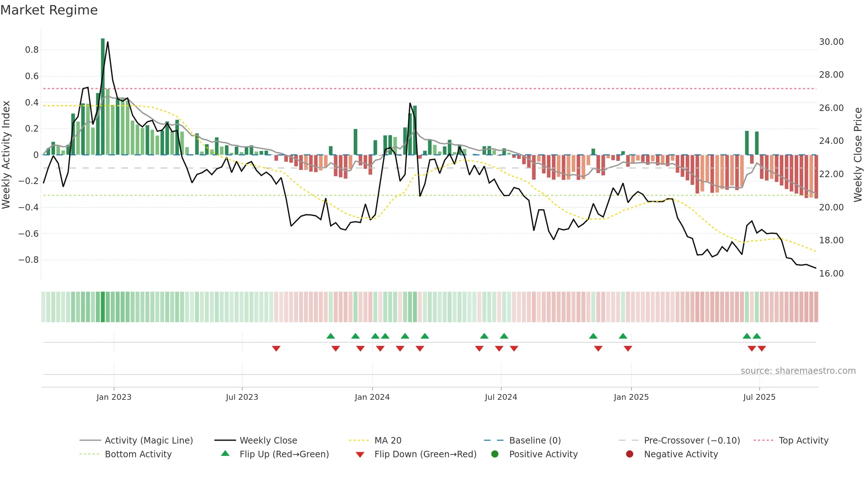Click the Jul 2025 axis label
The image size is (868, 488).
[x=759, y=397]
